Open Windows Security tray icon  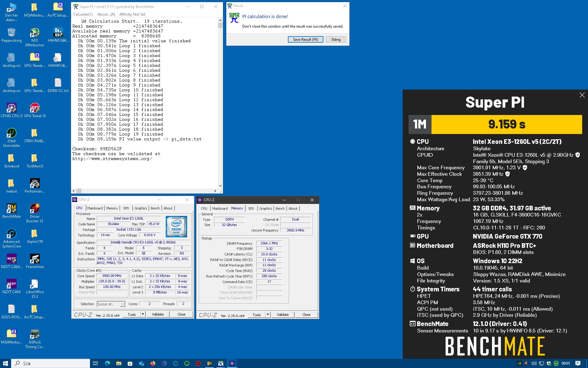coord(549,363)
